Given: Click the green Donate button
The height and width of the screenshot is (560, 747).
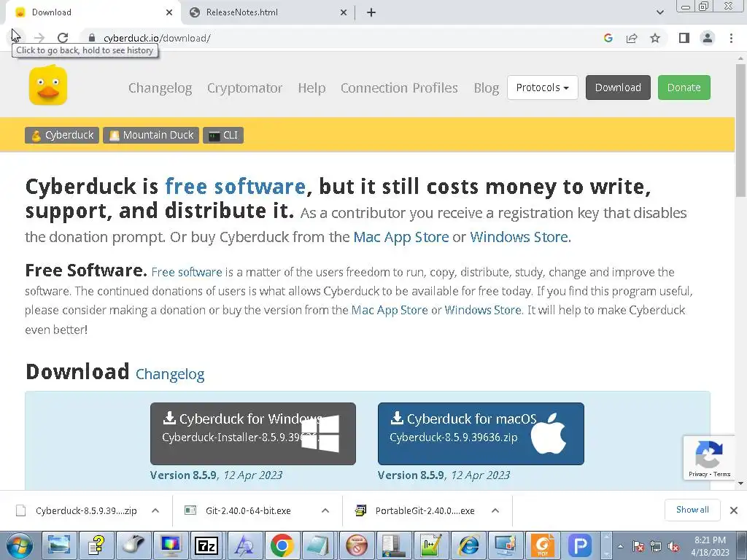Looking at the screenshot, I should [x=684, y=87].
